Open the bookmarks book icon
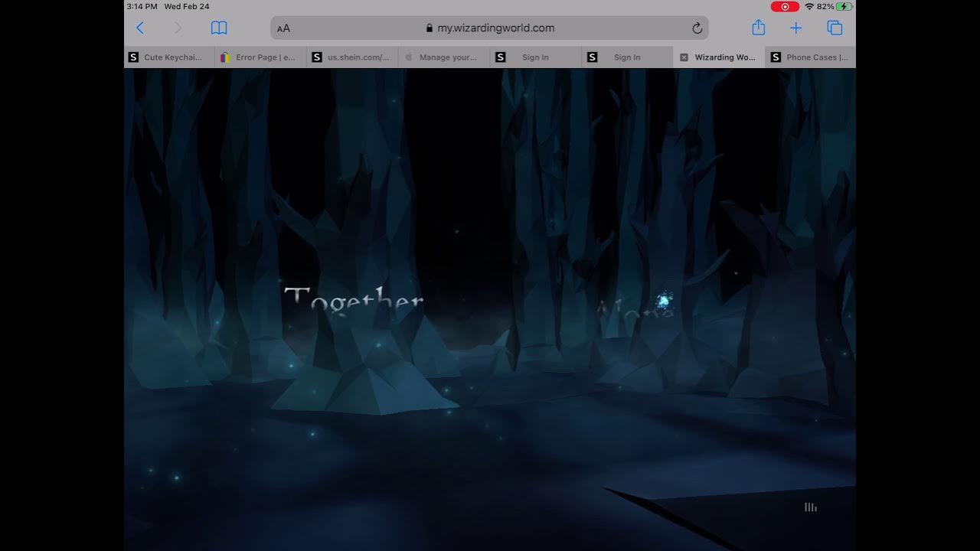Image resolution: width=980 pixels, height=551 pixels. click(x=219, y=28)
